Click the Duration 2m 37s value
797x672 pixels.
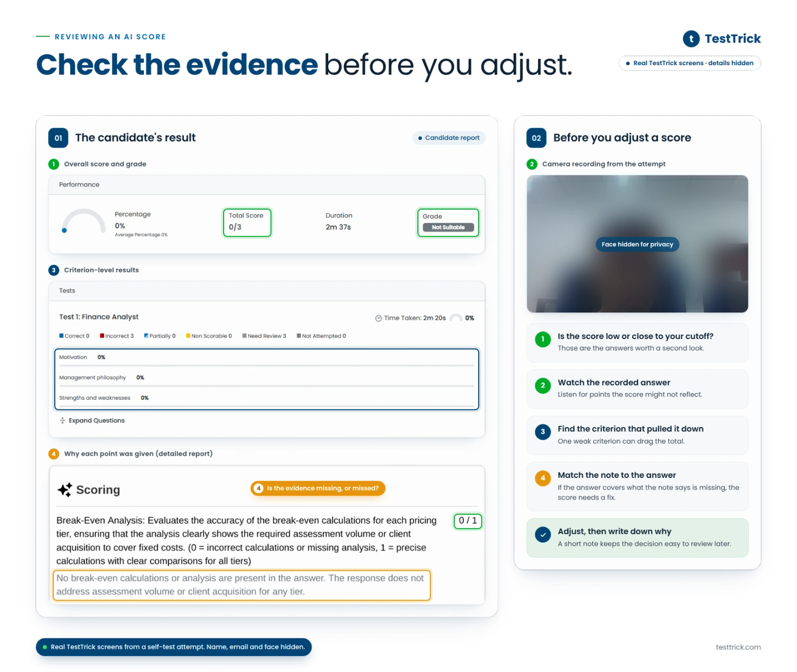point(338,227)
